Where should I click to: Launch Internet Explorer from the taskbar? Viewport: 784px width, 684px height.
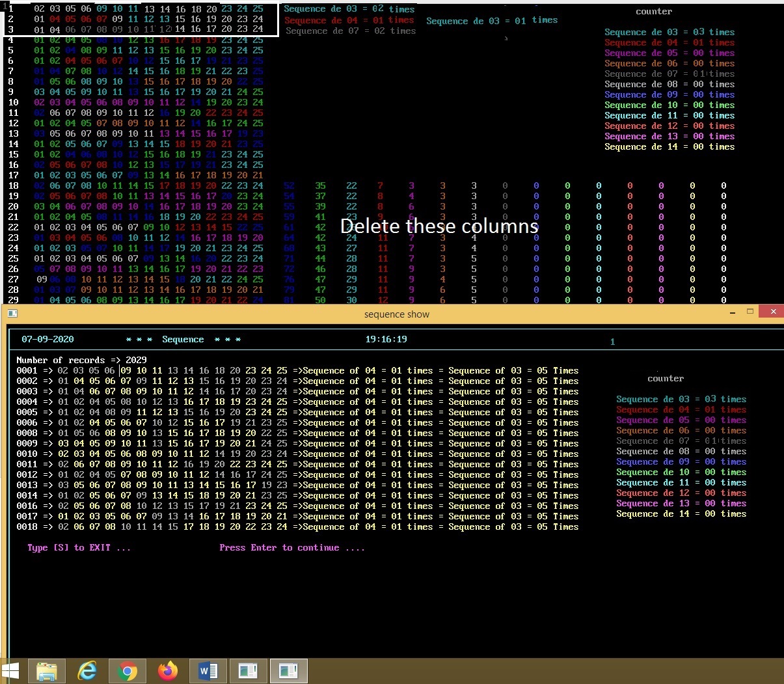click(x=87, y=670)
